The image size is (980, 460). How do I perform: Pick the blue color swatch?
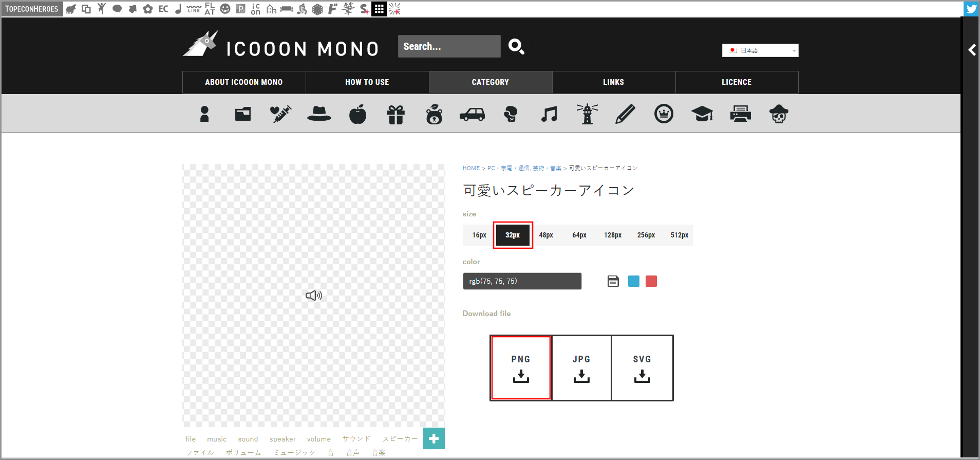[634, 281]
